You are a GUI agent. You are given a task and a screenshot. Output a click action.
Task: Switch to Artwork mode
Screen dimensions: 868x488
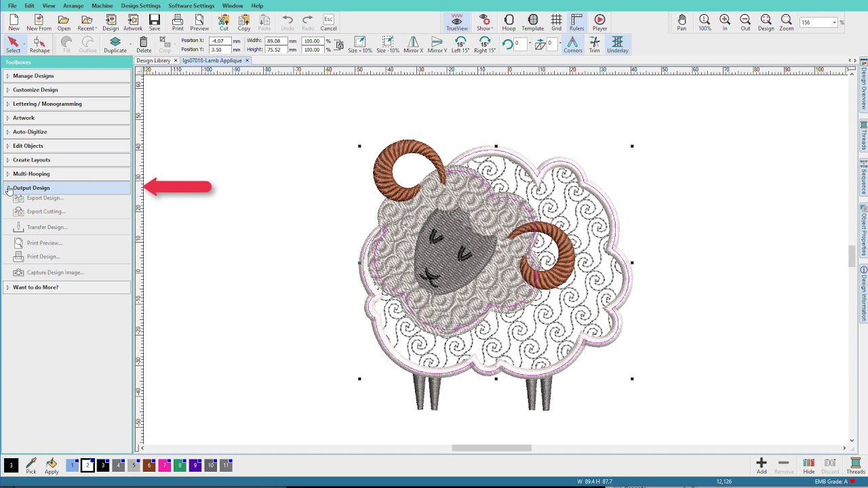point(133,22)
